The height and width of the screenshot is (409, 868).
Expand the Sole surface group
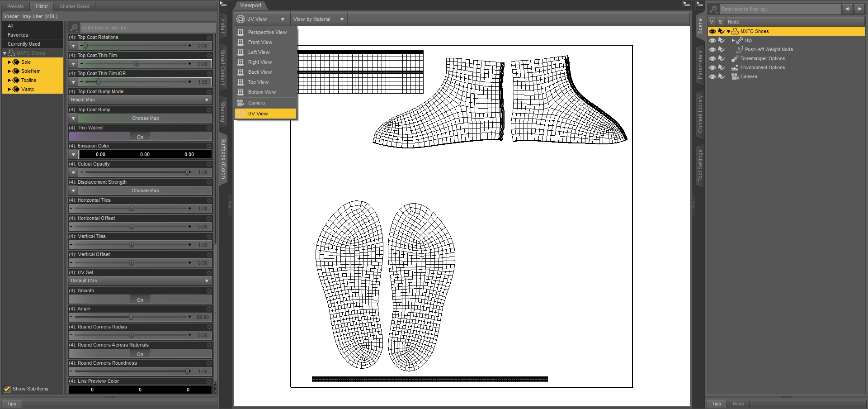click(9, 62)
